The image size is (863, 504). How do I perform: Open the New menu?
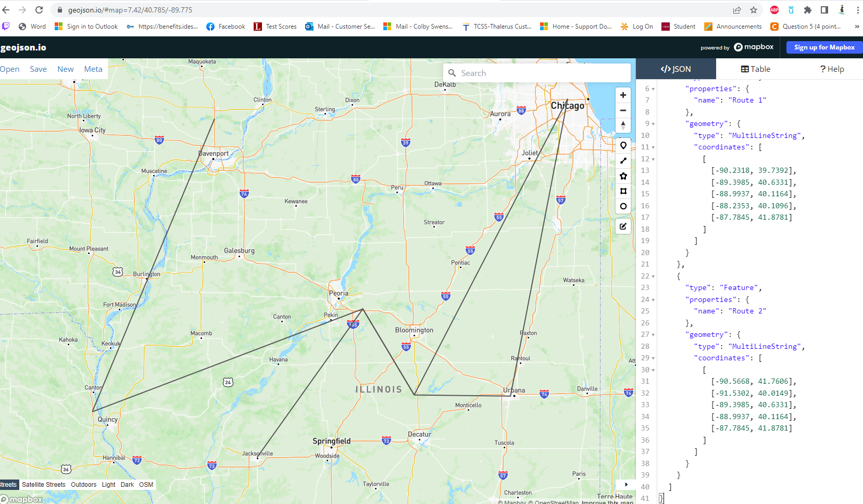66,69
